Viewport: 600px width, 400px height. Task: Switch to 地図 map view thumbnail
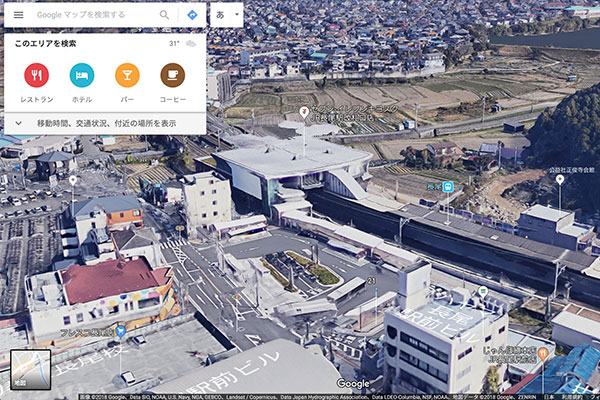[30, 369]
